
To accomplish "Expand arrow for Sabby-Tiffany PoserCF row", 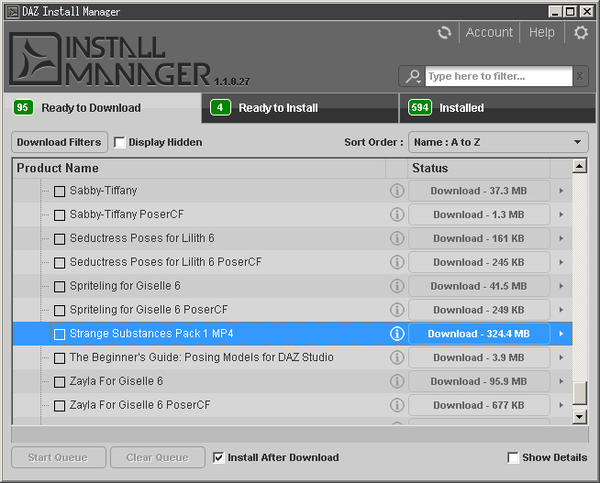I will click(x=561, y=214).
